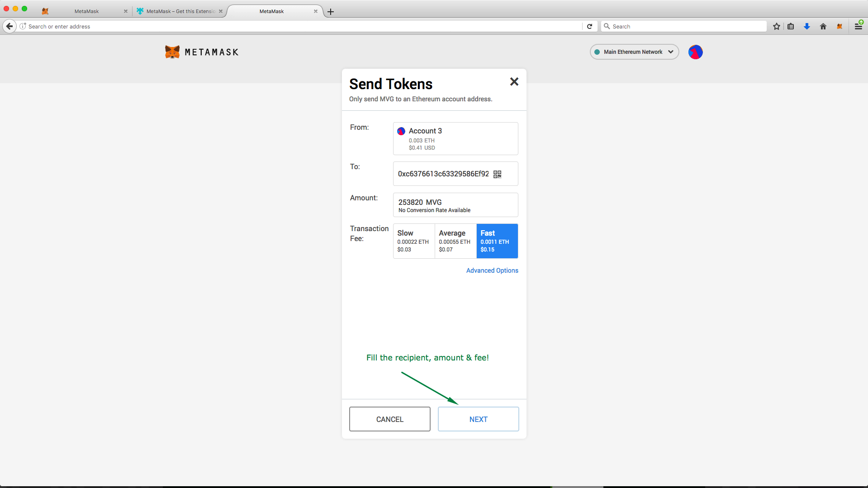The width and height of the screenshot is (868, 488).
Task: Click the pinned fox tab icon
Action: pyautogui.click(x=45, y=11)
